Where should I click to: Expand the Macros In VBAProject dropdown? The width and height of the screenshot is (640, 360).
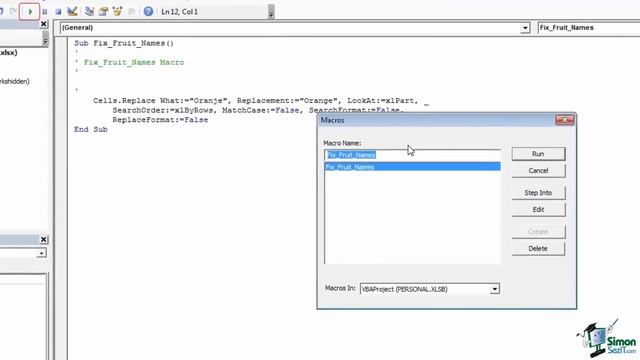click(494, 289)
